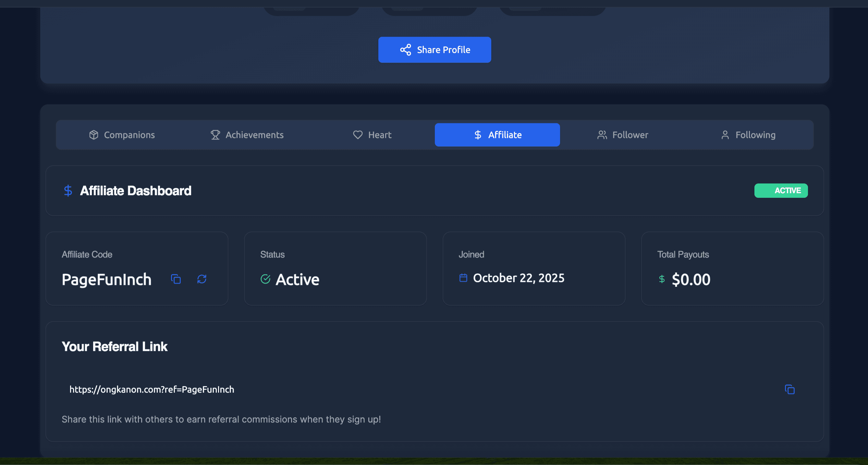This screenshot has height=465, width=868.
Task: Click the Affiliate Dashboard heading
Action: pos(135,191)
